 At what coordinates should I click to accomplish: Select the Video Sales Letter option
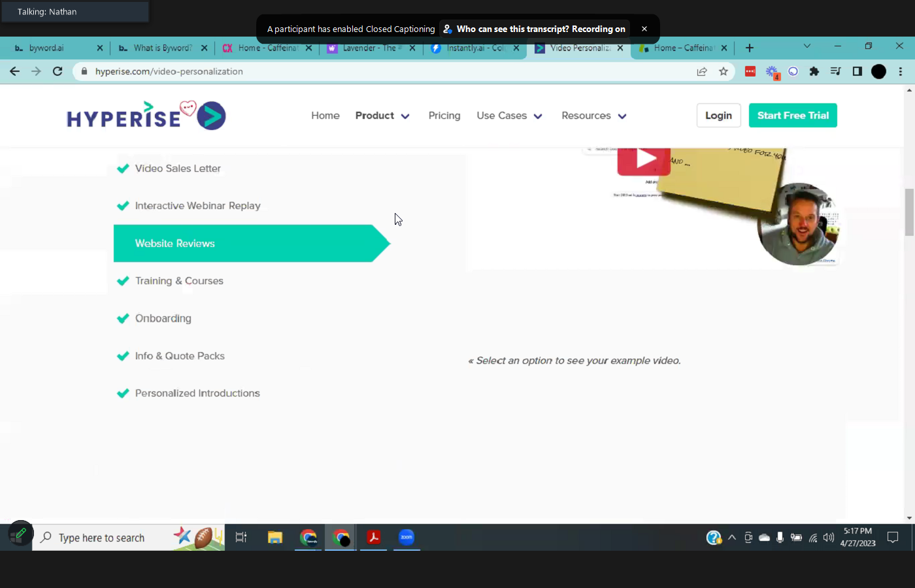point(178,169)
